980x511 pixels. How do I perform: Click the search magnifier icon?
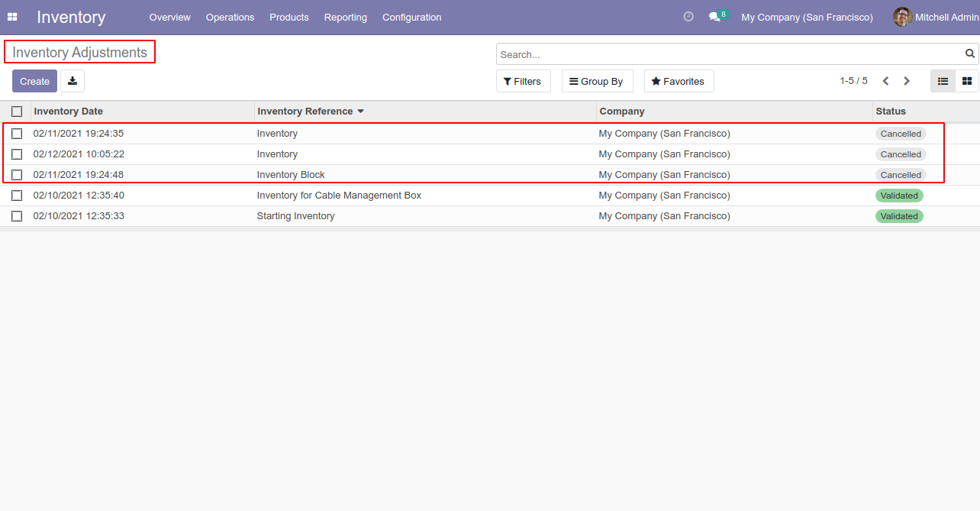coord(970,54)
